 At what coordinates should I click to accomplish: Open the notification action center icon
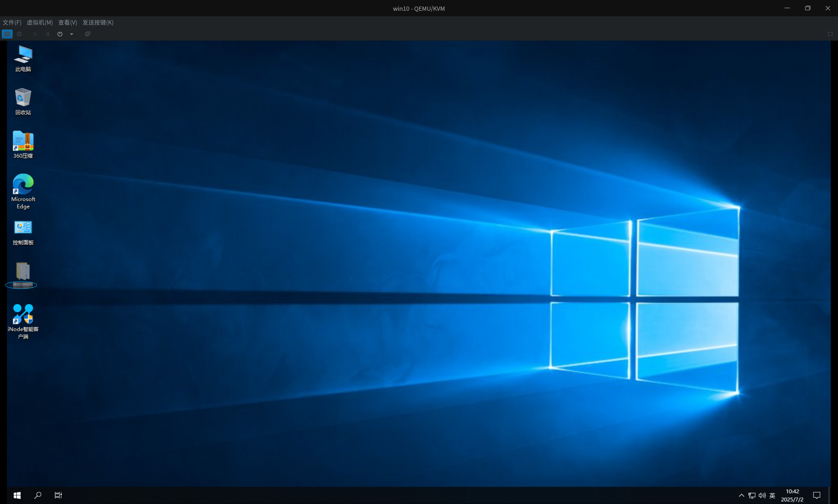click(x=817, y=495)
